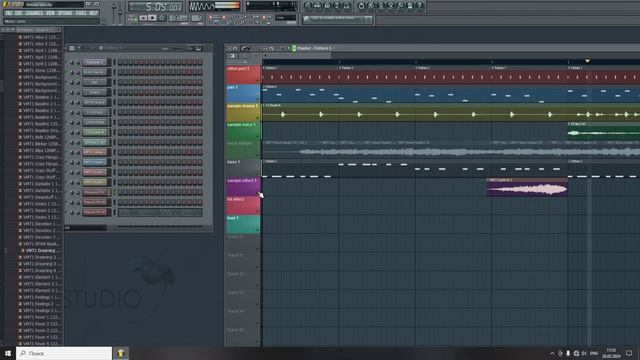
Task: Open the HELP menu
Action: point(93,13)
